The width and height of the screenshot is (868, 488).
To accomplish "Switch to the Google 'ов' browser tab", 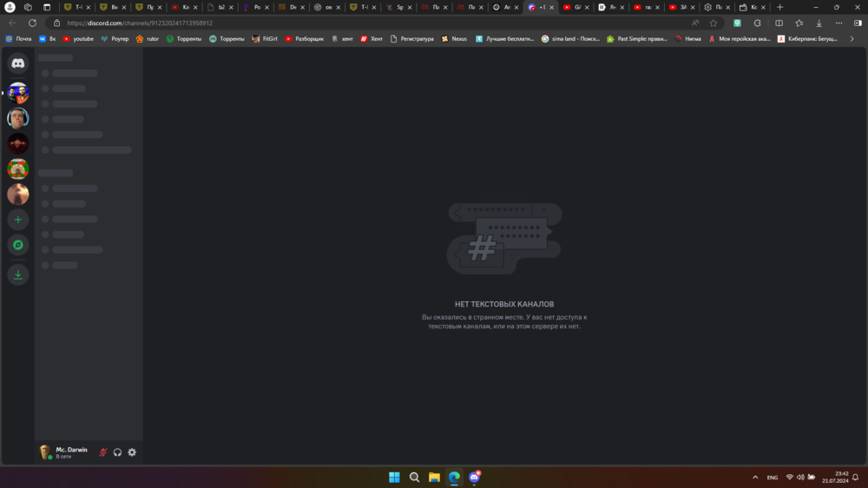I will [x=328, y=7].
